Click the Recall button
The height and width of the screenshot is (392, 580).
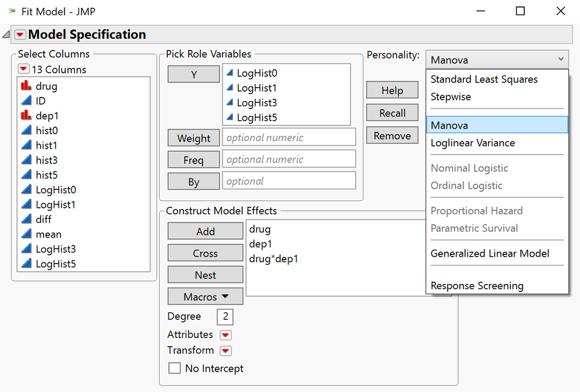(x=392, y=112)
